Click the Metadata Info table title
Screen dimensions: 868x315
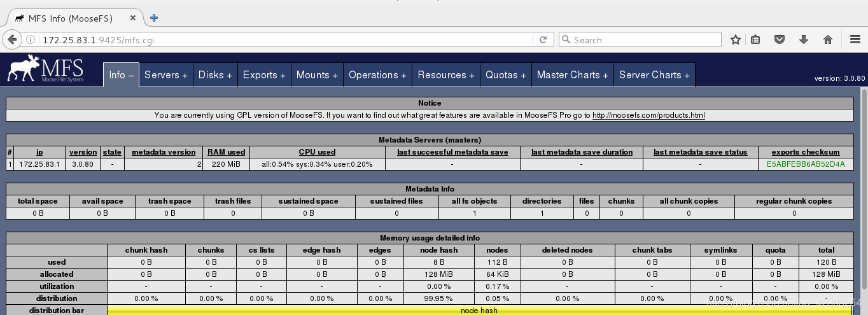[430, 189]
